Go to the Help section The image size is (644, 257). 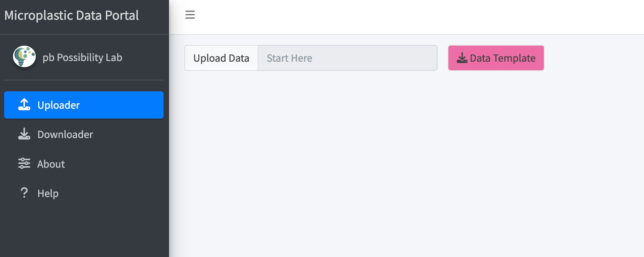pyautogui.click(x=48, y=193)
